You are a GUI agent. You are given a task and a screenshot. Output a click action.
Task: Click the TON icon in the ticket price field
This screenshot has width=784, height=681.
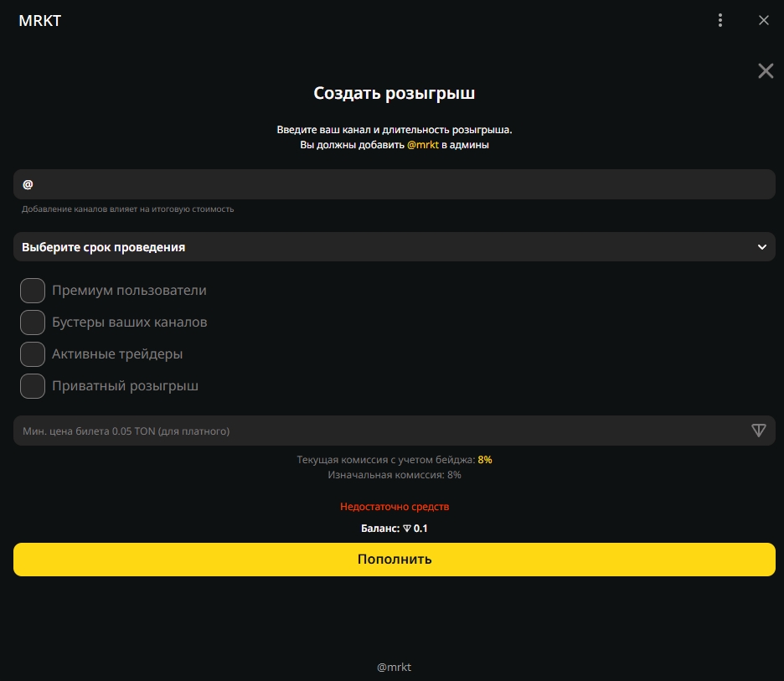759,431
